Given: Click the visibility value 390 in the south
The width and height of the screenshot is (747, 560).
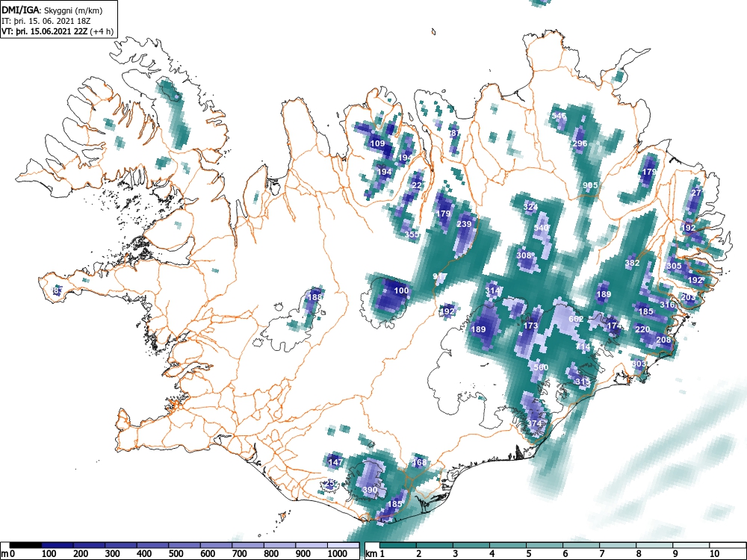Looking at the screenshot, I should point(370,490).
